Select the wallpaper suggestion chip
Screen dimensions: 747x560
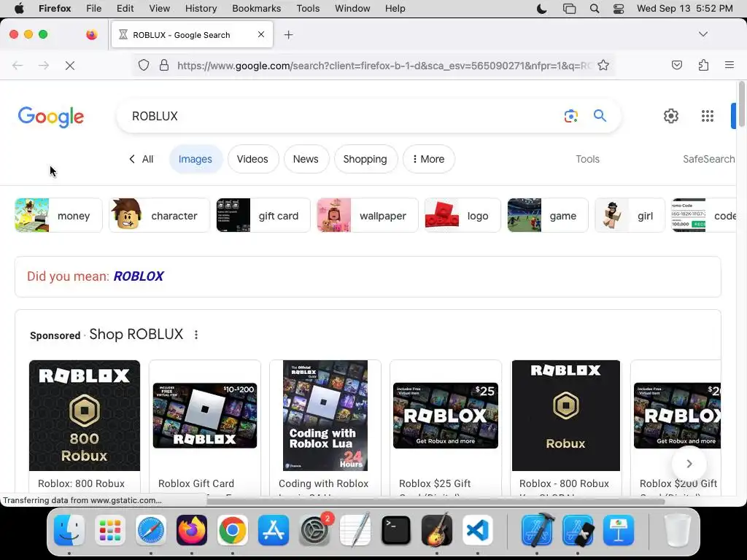(368, 215)
